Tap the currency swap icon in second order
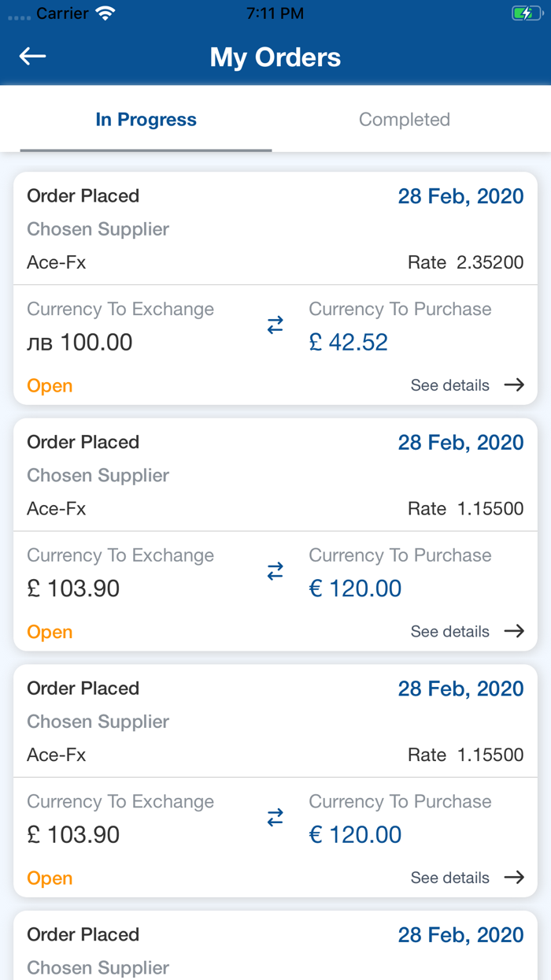The image size is (551, 980). [275, 570]
